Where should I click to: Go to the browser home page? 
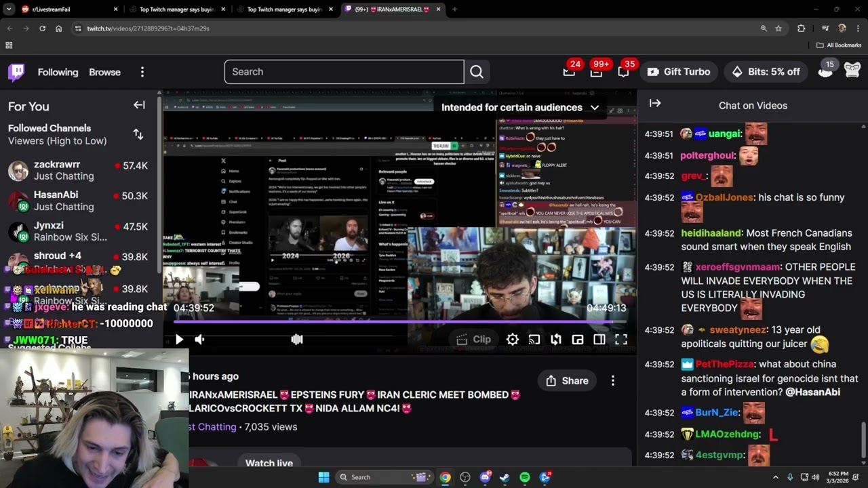pyautogui.click(x=59, y=28)
